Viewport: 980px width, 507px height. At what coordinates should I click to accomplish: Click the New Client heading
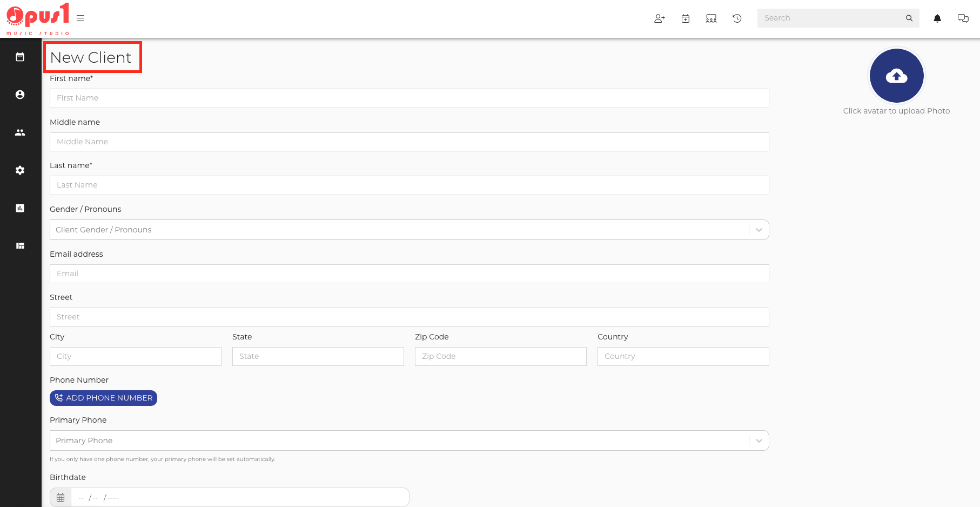[91, 57]
